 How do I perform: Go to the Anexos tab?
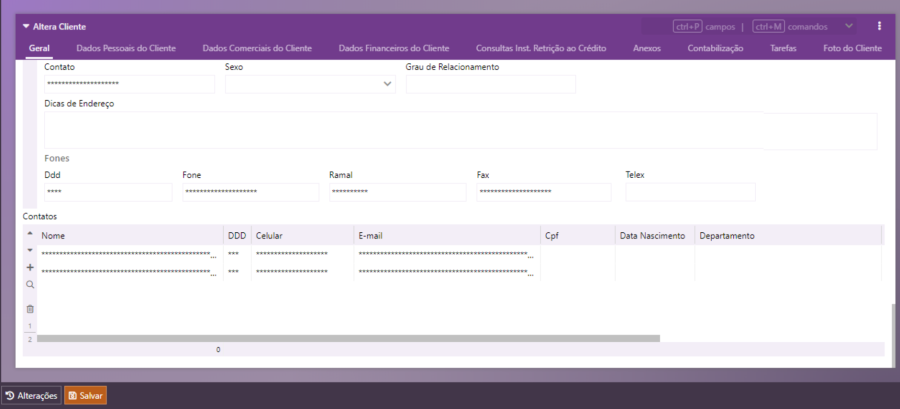click(x=647, y=48)
